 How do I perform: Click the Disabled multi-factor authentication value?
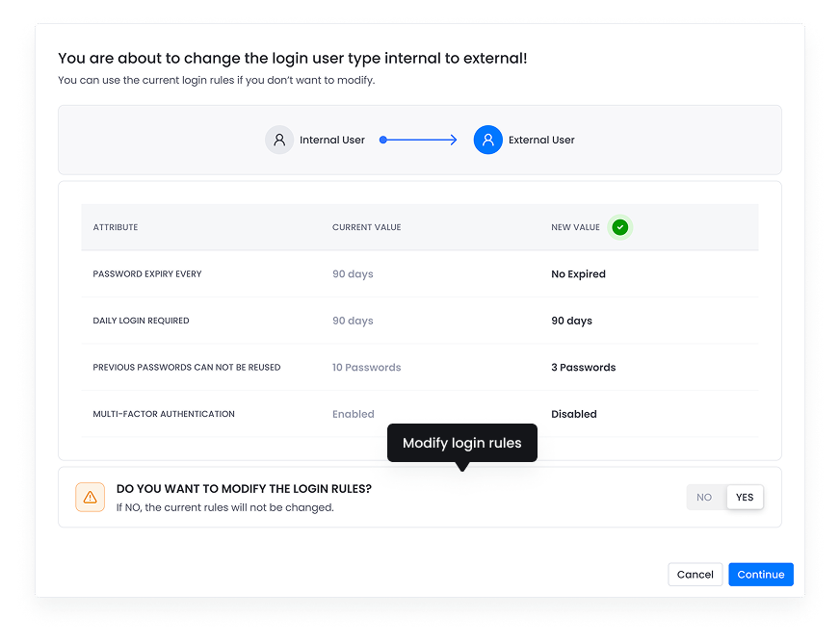(573, 414)
